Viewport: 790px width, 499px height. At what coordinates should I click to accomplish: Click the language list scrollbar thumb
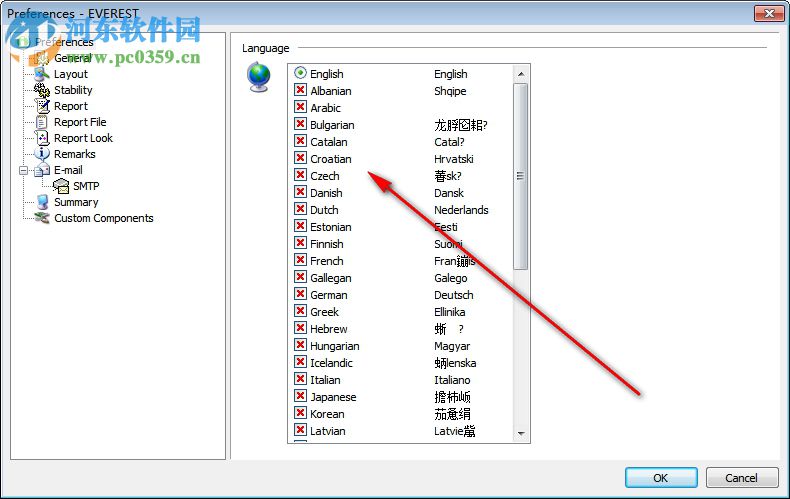coord(521,176)
